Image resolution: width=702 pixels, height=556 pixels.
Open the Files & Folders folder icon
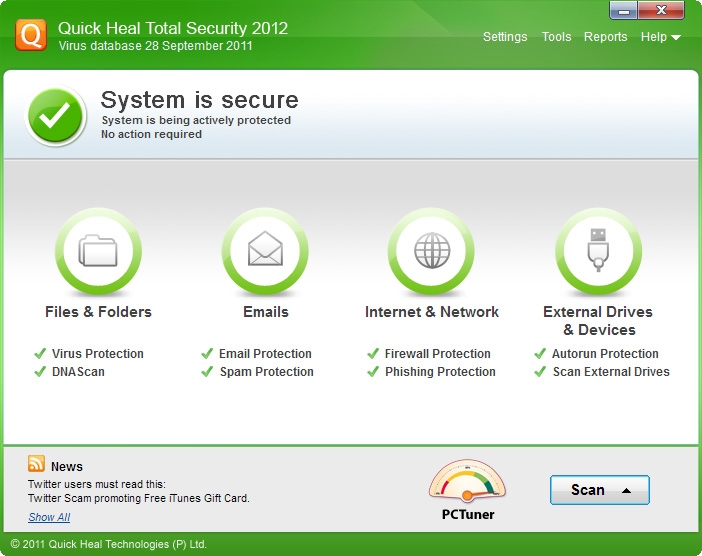coord(98,251)
